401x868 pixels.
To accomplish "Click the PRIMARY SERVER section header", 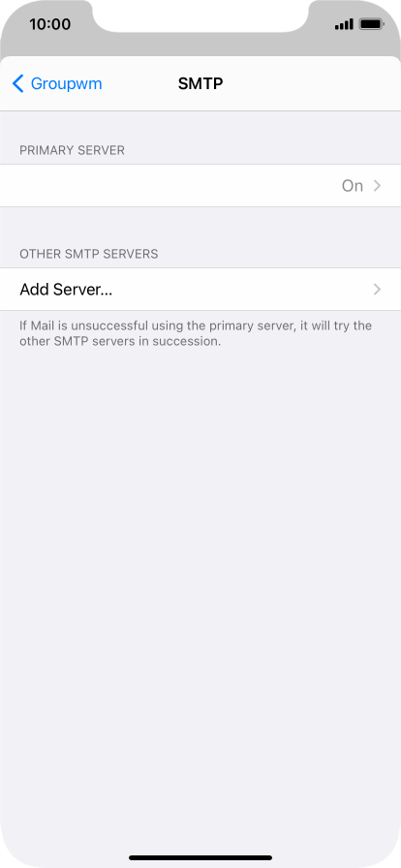I will (x=72, y=150).
